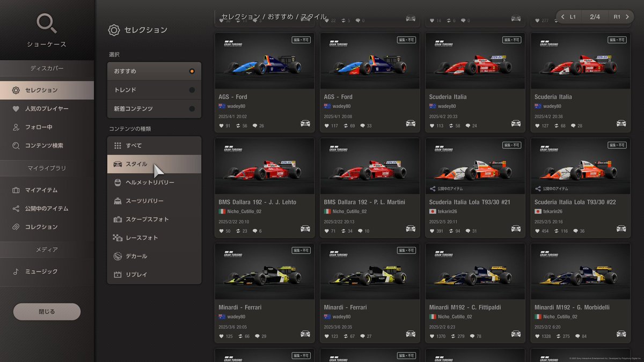This screenshot has height=362, width=644.
Task: Open 人気のプレイヤー heart menu item
Action: [47, 109]
